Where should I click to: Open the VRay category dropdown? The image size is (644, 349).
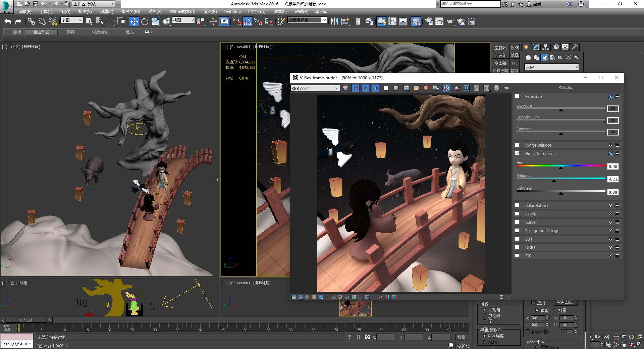pos(551,67)
